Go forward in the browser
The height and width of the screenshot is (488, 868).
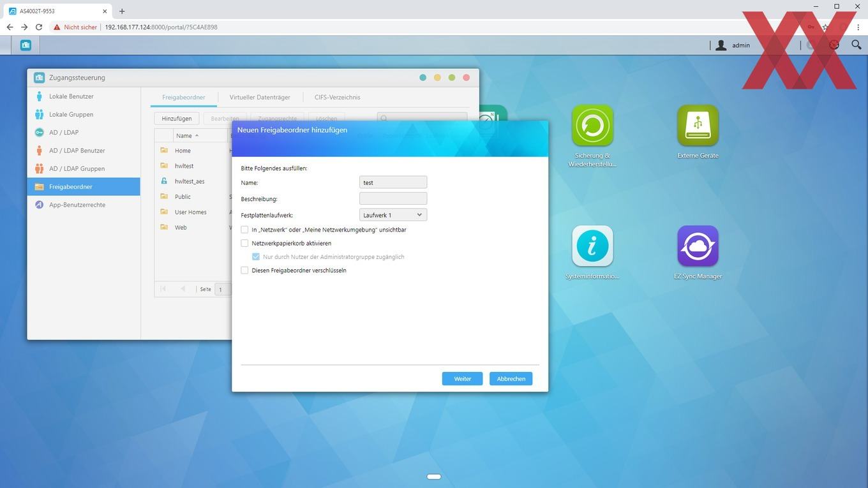click(x=24, y=27)
